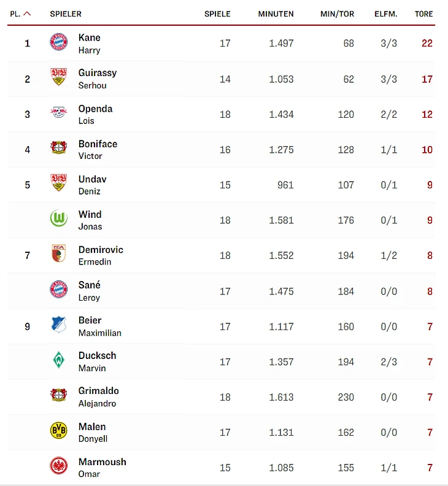Click the RB Leipzig logo beside Openda
This screenshot has width=448, height=486.
(59, 113)
